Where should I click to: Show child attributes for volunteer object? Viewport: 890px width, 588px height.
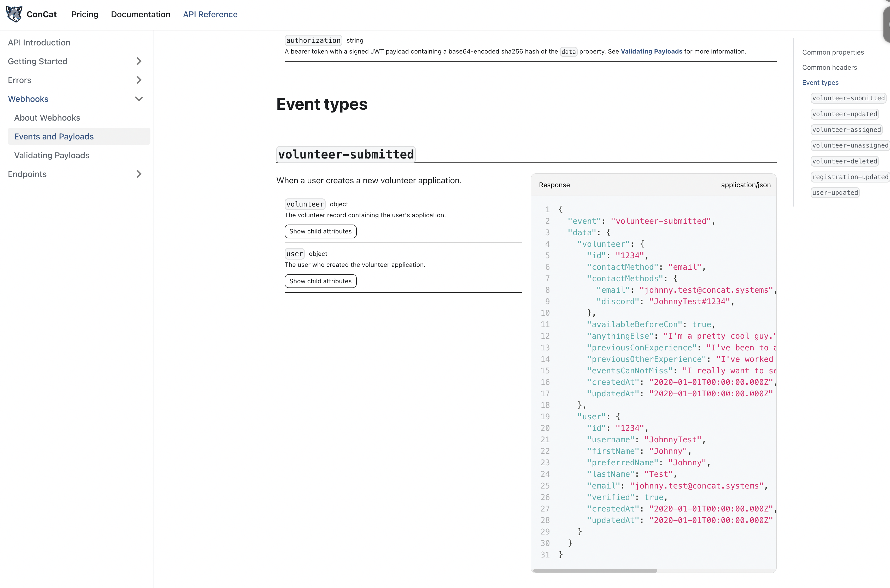click(x=320, y=231)
